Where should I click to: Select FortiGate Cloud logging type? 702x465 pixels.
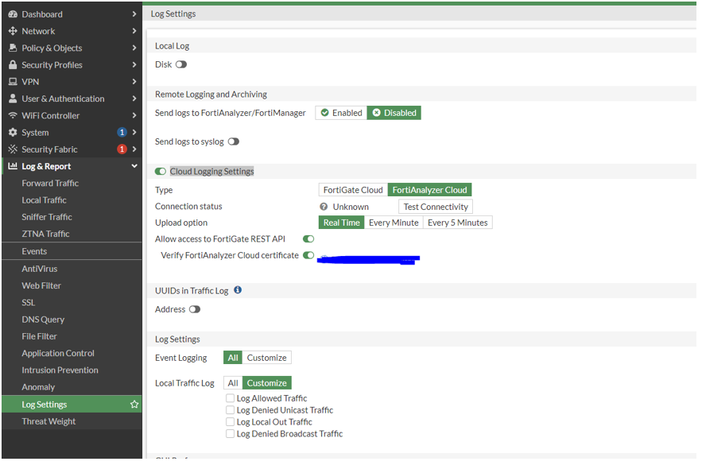pos(353,190)
